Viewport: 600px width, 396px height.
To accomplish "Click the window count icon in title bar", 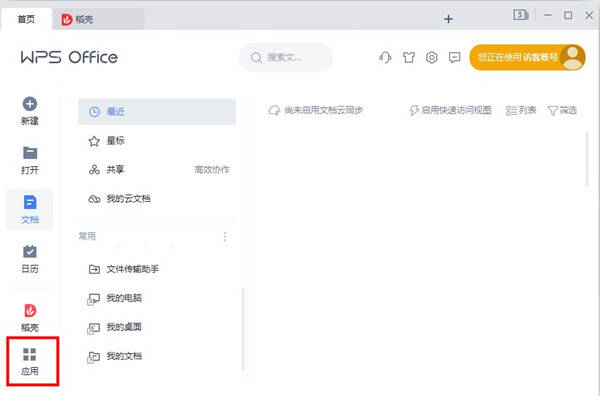I will click(x=521, y=15).
